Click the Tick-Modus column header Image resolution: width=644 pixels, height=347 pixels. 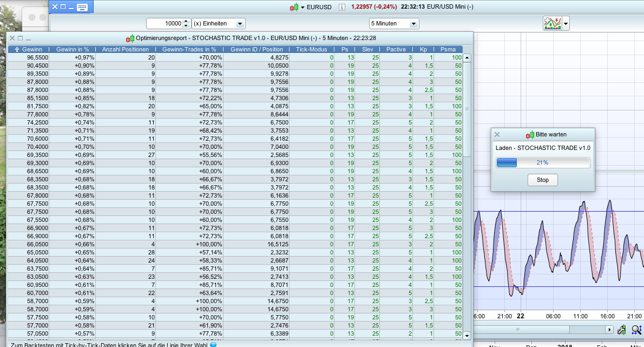(x=311, y=49)
